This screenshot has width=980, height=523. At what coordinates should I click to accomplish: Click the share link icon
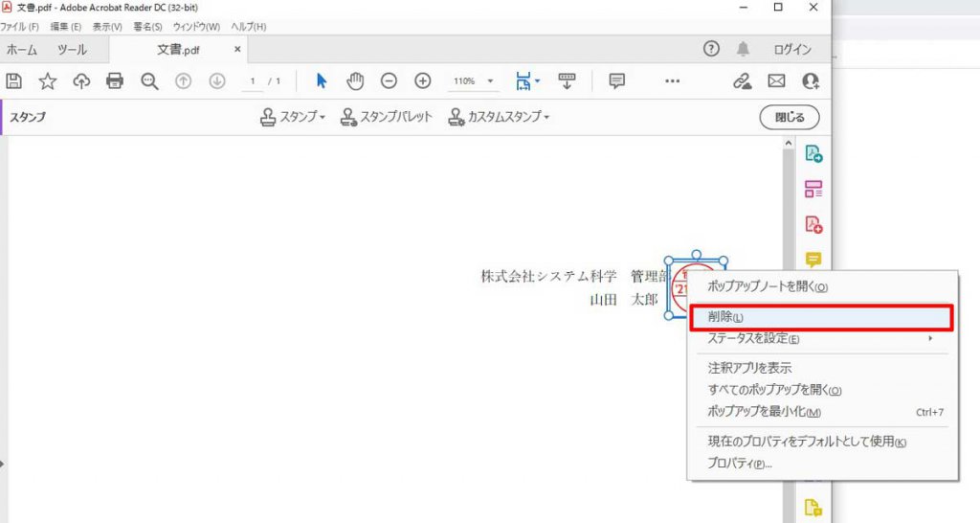coord(742,81)
